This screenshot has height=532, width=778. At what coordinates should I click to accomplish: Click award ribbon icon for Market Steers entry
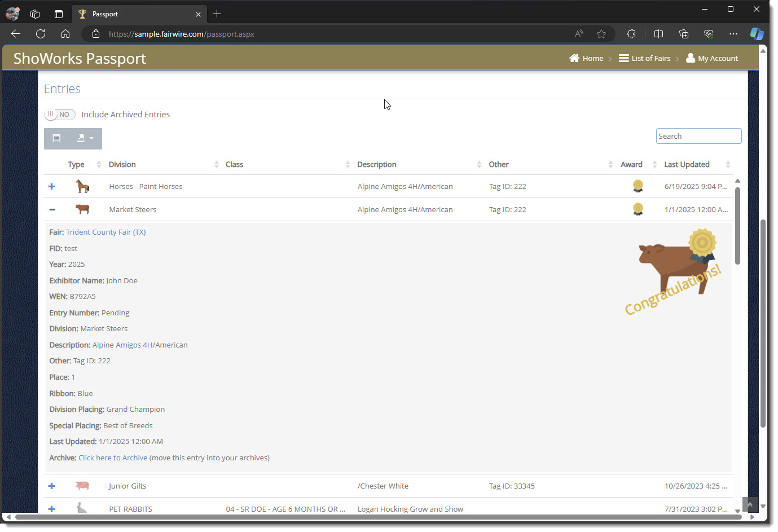638,209
